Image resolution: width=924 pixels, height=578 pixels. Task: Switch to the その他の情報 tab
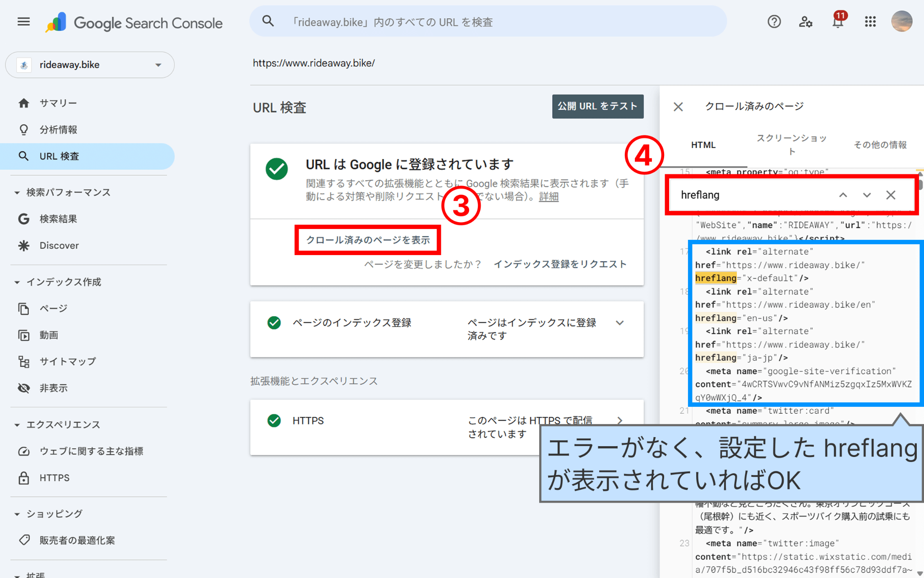coord(879,144)
